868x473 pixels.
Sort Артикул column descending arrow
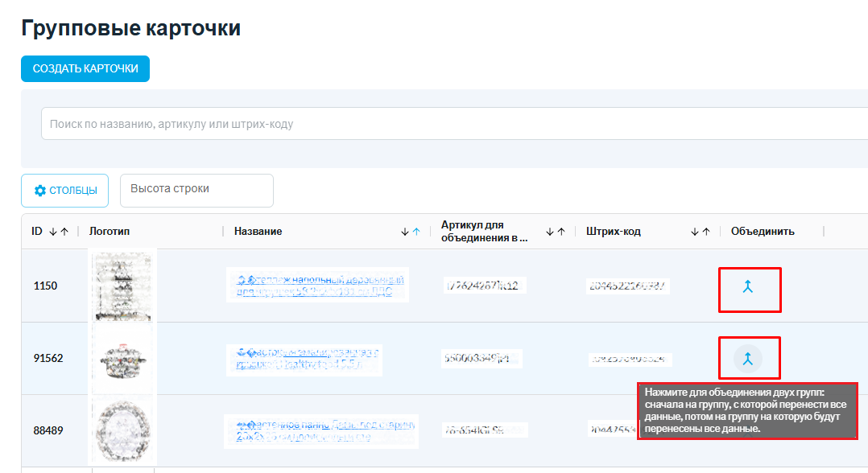click(550, 232)
